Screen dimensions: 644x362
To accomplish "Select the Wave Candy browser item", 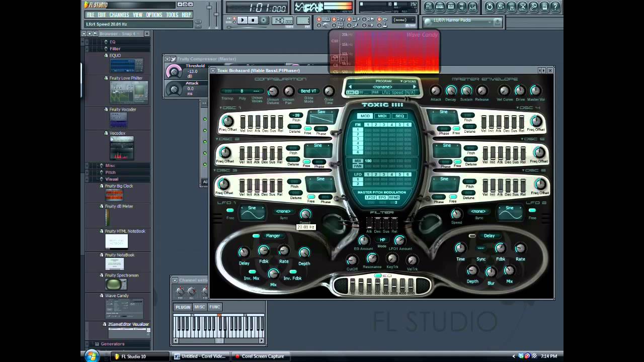I will point(117,296).
